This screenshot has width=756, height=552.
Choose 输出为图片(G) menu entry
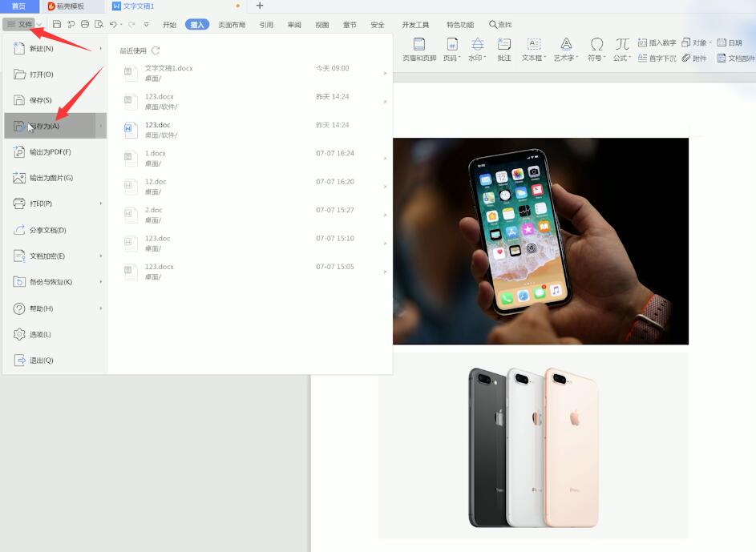55,178
